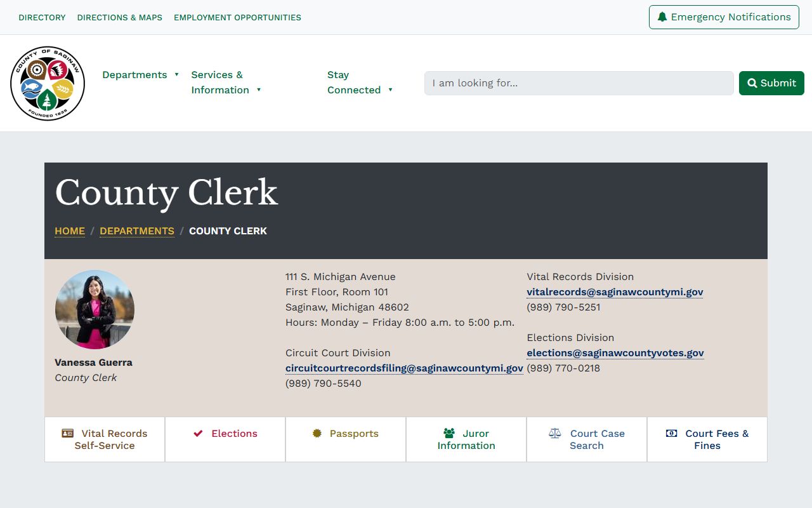Click the 'Vital Records Division' label
The image size is (812, 508).
pyautogui.click(x=580, y=277)
